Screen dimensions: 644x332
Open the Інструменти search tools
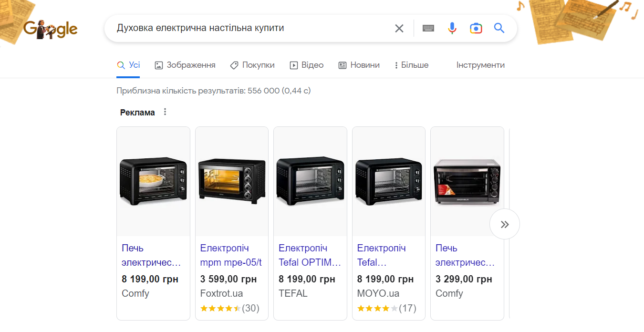click(x=480, y=65)
